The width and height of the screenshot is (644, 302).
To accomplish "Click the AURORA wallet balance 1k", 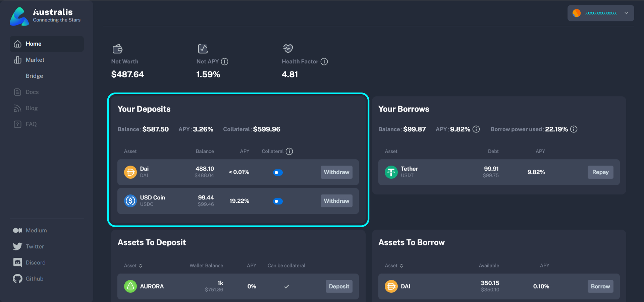I will [x=220, y=283].
